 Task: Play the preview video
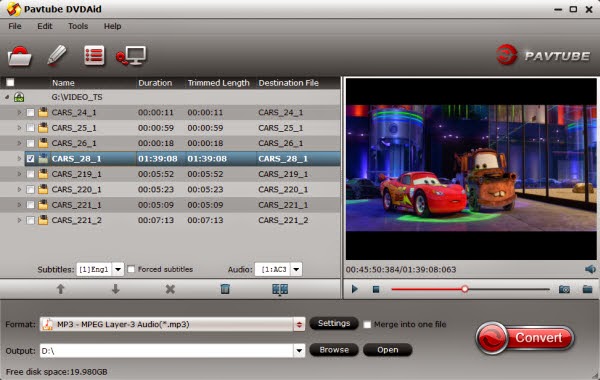[x=354, y=289]
